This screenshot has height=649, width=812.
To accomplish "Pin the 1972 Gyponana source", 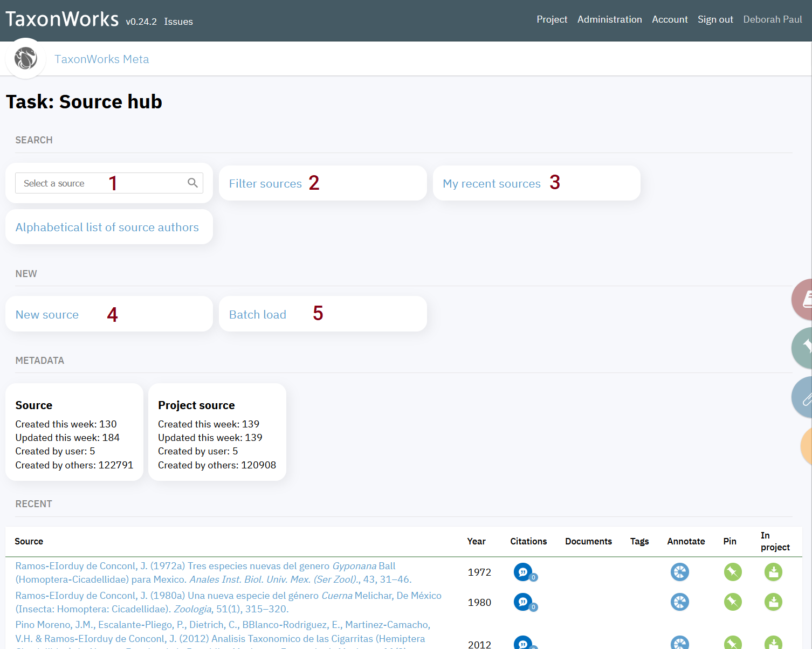I will point(733,572).
